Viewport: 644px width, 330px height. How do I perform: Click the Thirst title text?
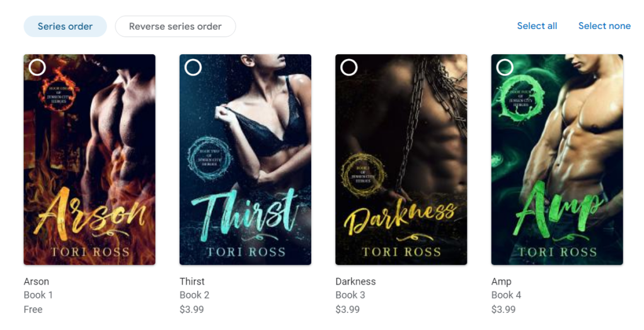pyautogui.click(x=192, y=282)
